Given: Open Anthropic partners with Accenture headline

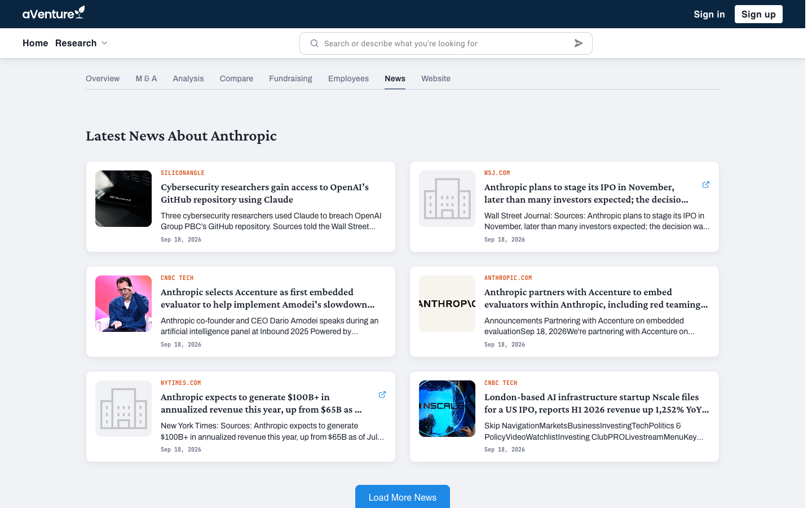Looking at the screenshot, I should click(596, 298).
